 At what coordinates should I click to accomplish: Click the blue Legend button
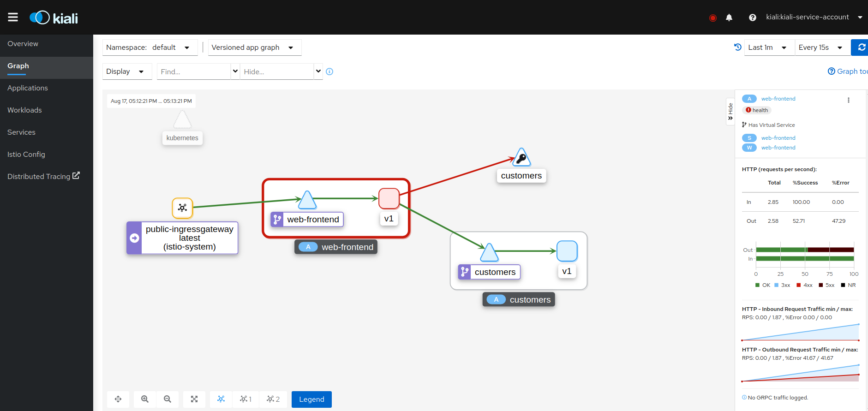point(311,399)
